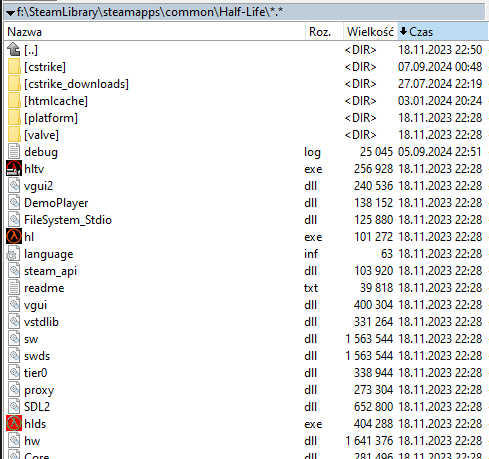Select the cstrike folder icon
The height and width of the screenshot is (459, 489).
point(14,67)
